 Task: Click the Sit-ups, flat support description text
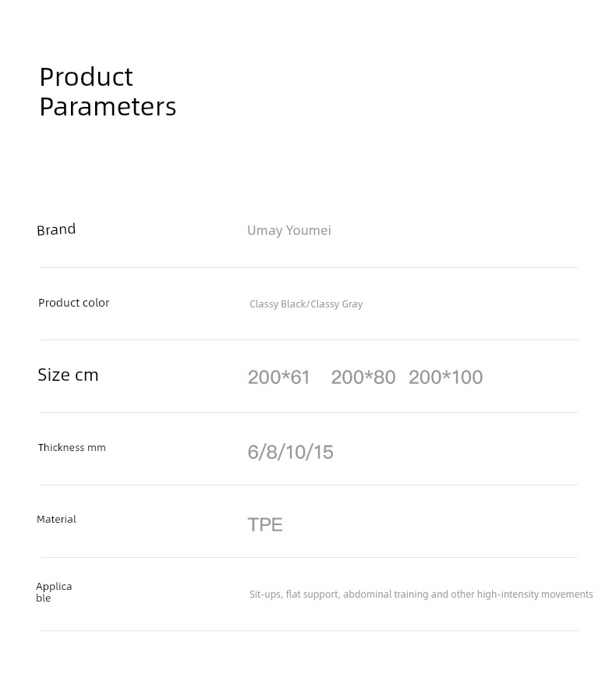pos(421,594)
